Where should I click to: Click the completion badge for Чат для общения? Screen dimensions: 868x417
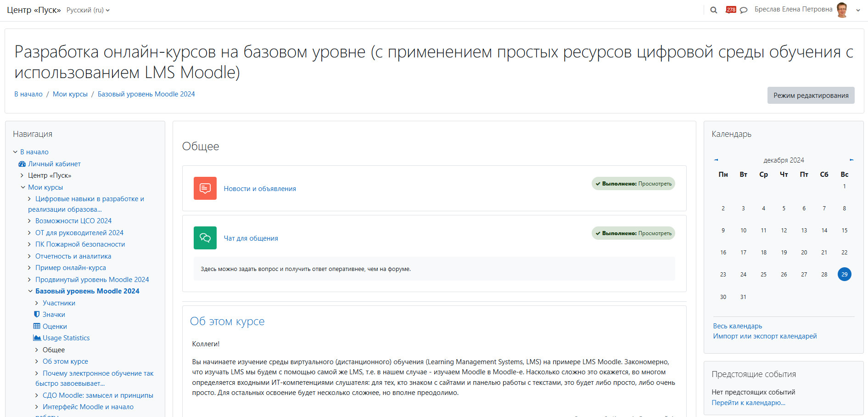(633, 233)
